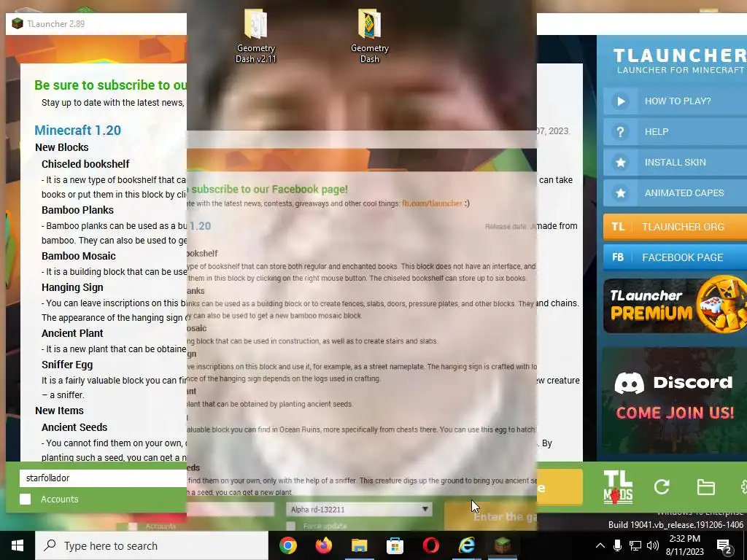747x560 pixels.
Task: Click the microphone icon in the system tray
Action: tap(617, 545)
